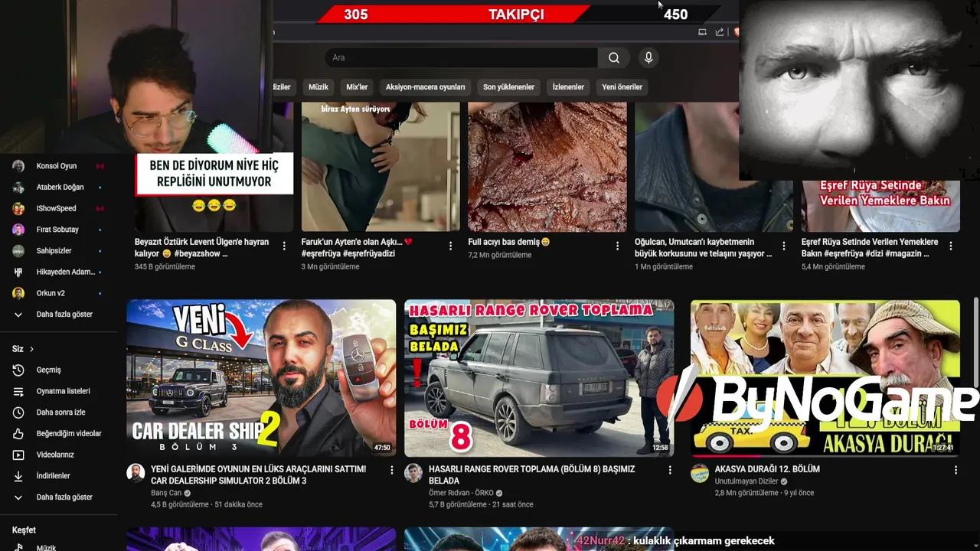The width and height of the screenshot is (980, 551).
Task: Open Ataberk Doğan channel avatar
Action: click(18, 187)
